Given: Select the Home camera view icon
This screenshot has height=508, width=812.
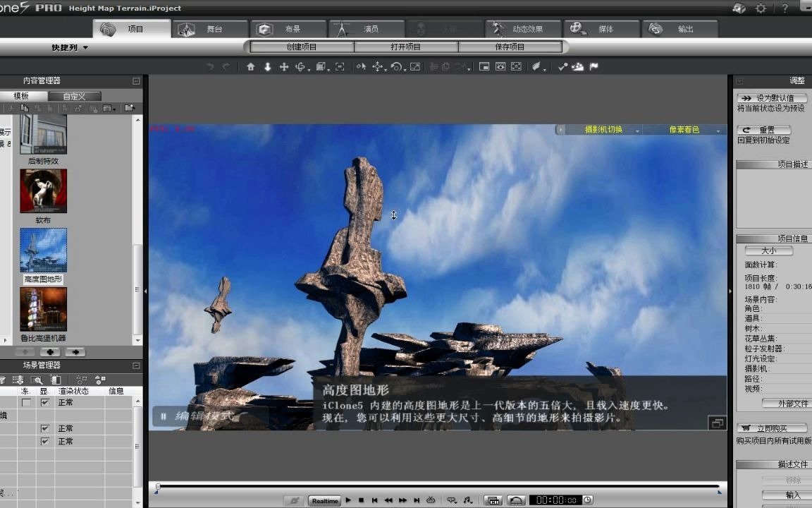Looking at the screenshot, I should (x=251, y=66).
